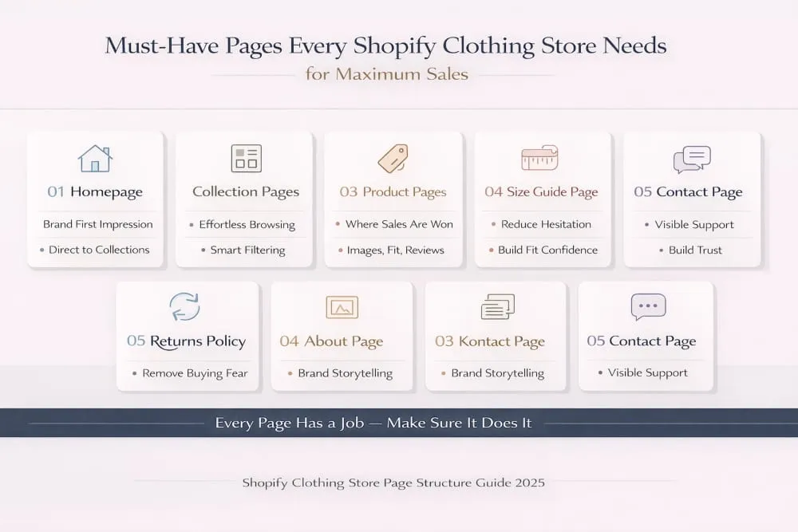Click the picture frame icon above About Page

pos(342,307)
